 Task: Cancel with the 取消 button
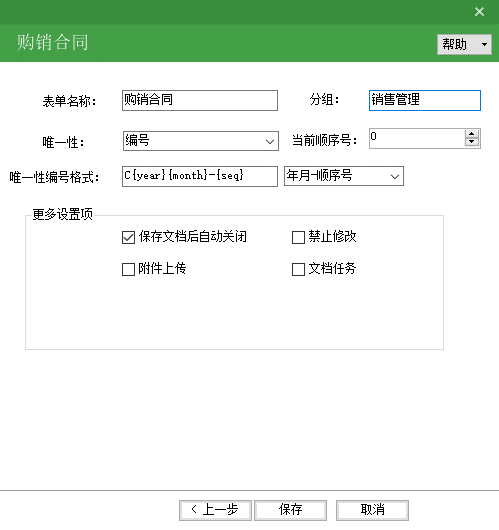(372, 510)
